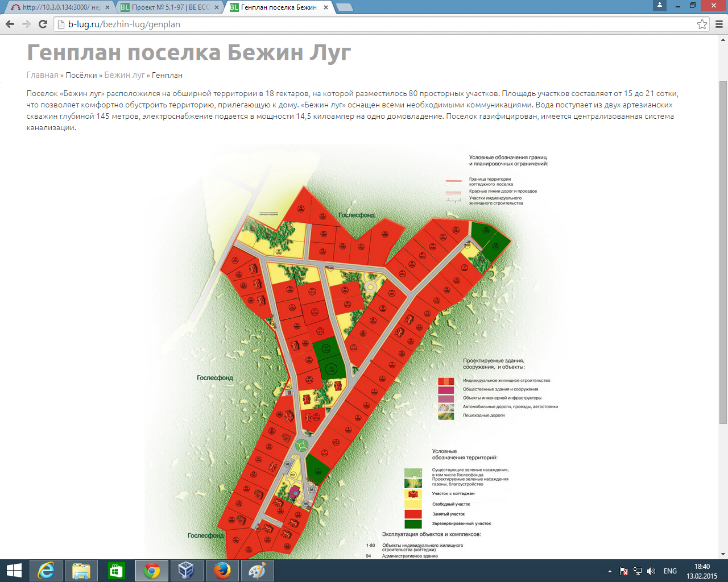
Task: Click the Windows Start button
Action: tap(14, 570)
